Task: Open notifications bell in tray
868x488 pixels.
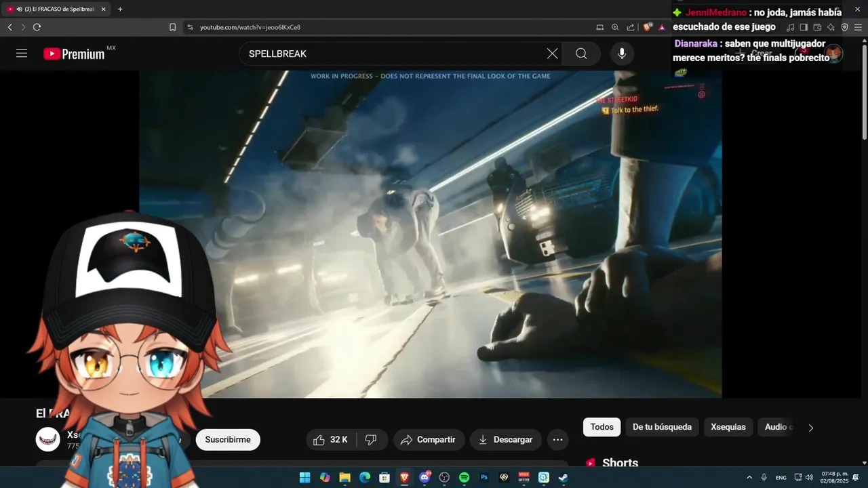Action: (x=856, y=477)
